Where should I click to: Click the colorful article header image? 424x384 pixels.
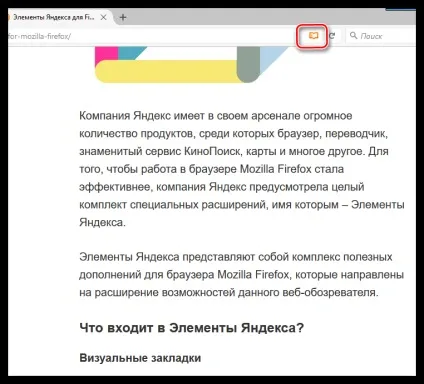[x=192, y=65]
